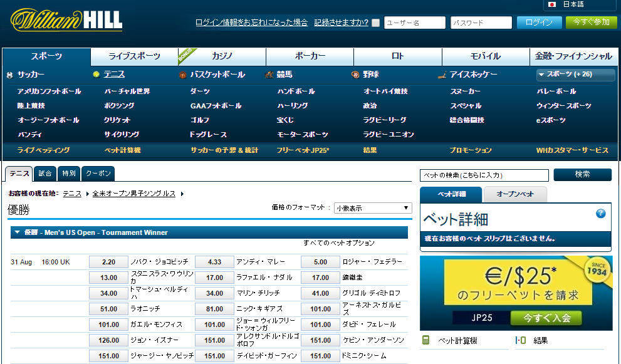Open the eスポーツ sport link
The image size is (621, 364).
[551, 120]
